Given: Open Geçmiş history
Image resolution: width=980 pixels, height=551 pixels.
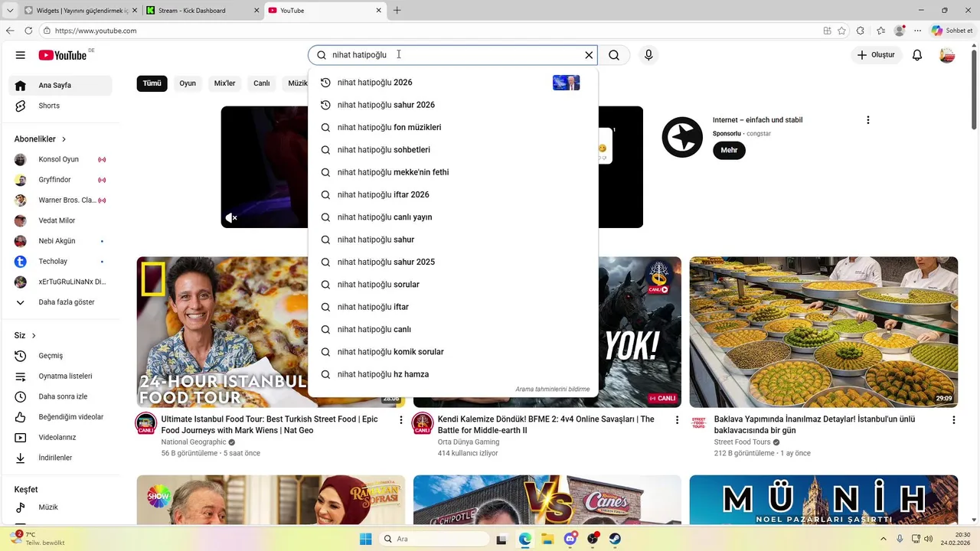Looking at the screenshot, I should coord(60,356).
